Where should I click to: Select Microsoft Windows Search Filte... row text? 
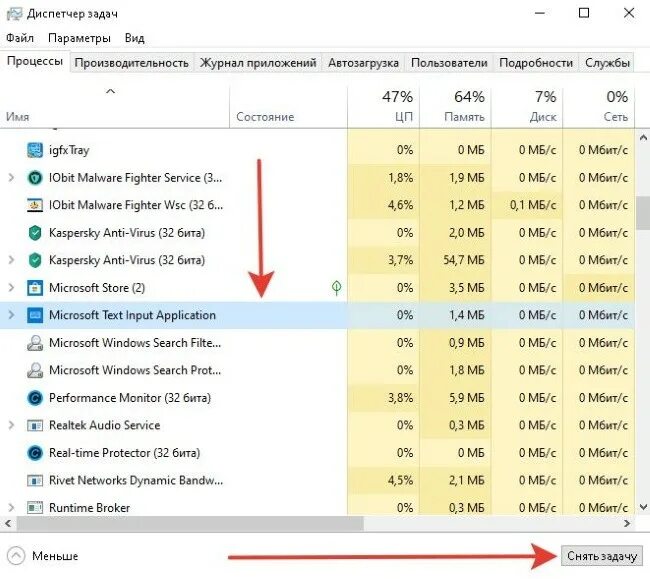pos(135,343)
